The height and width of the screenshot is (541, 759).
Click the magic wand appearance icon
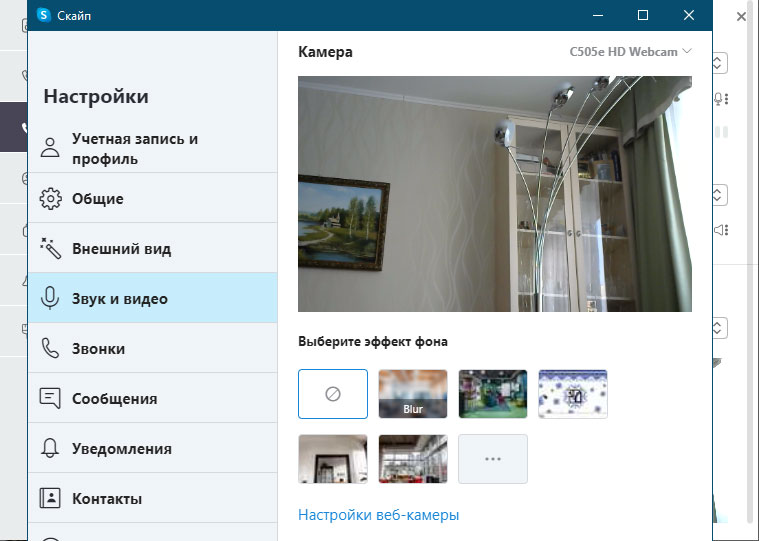50,248
